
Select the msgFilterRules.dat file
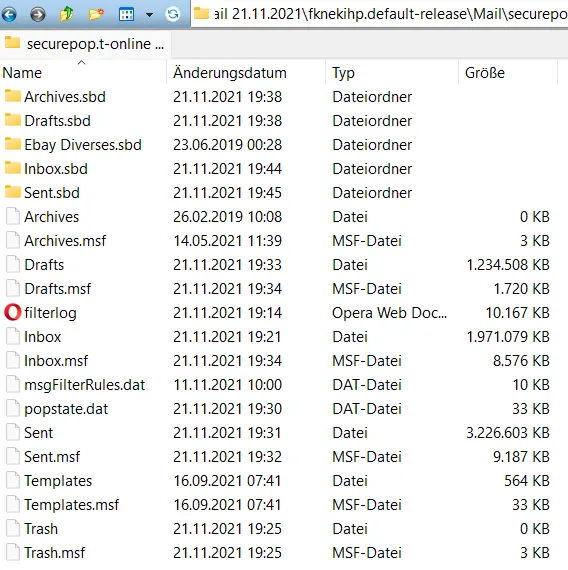click(84, 385)
